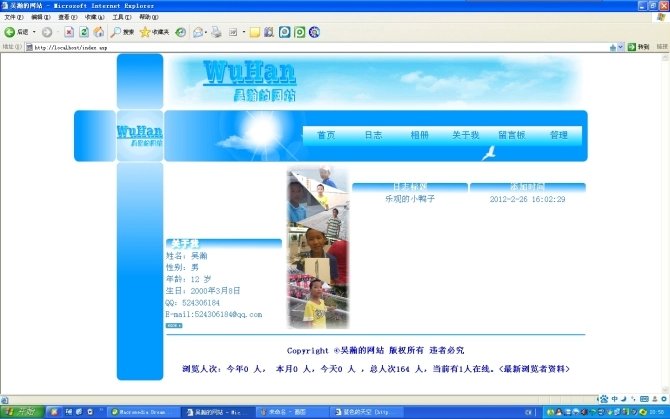Open the 留言板 page in navigation

click(x=511, y=135)
